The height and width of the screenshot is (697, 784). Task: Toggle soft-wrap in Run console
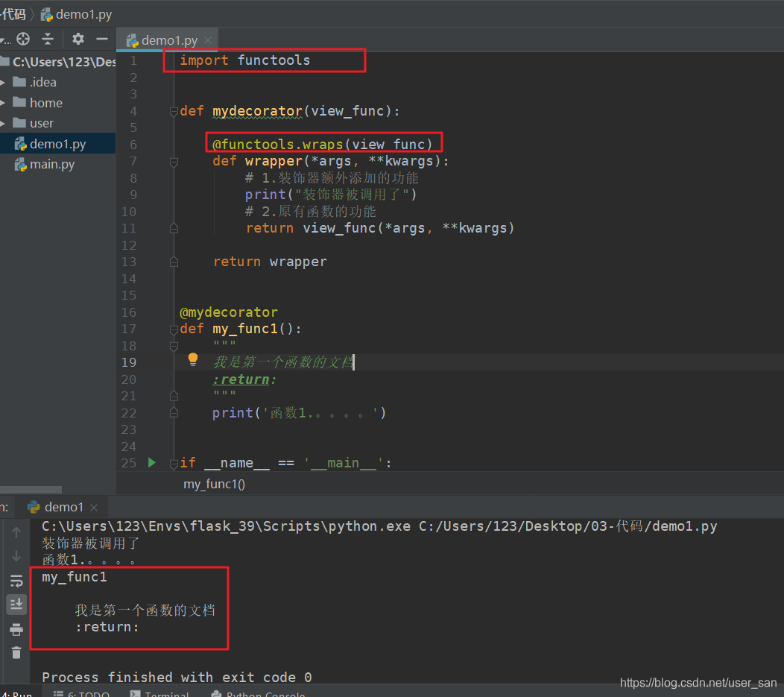pyautogui.click(x=16, y=581)
